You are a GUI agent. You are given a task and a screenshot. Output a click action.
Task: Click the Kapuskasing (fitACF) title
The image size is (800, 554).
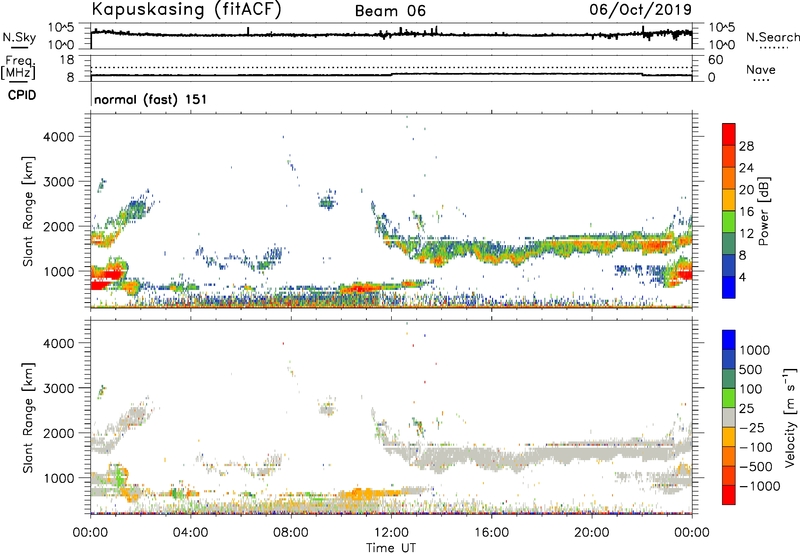click(186, 10)
